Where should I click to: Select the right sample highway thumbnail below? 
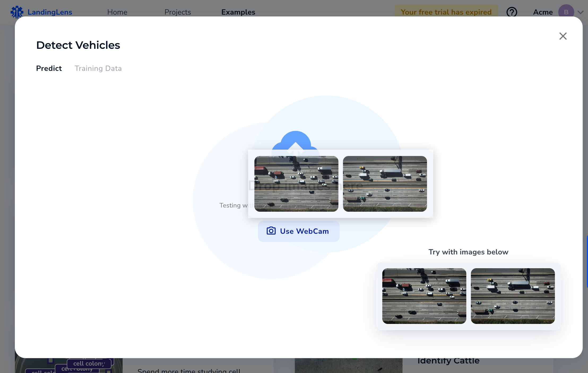pyautogui.click(x=513, y=296)
